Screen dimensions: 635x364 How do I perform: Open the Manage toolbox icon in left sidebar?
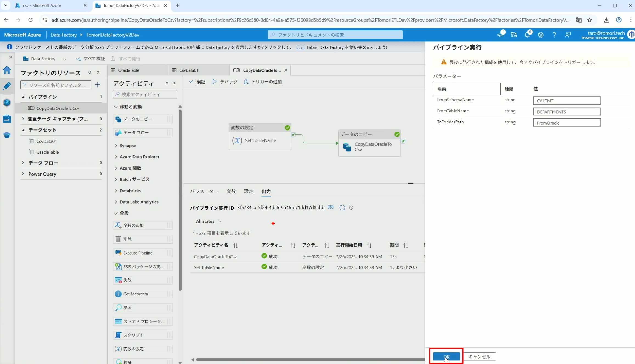point(7,119)
